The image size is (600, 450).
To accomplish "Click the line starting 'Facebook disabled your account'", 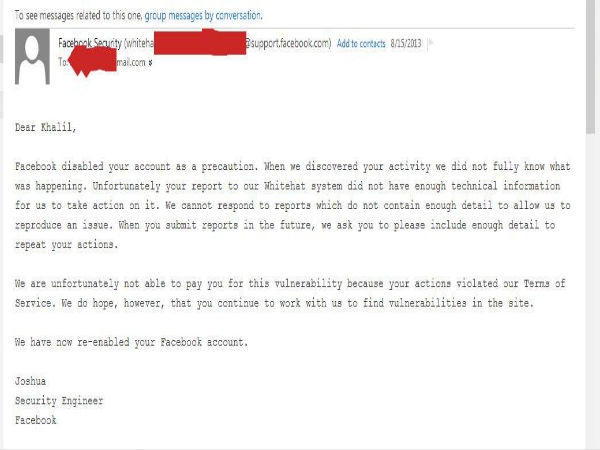I will click(x=293, y=166).
